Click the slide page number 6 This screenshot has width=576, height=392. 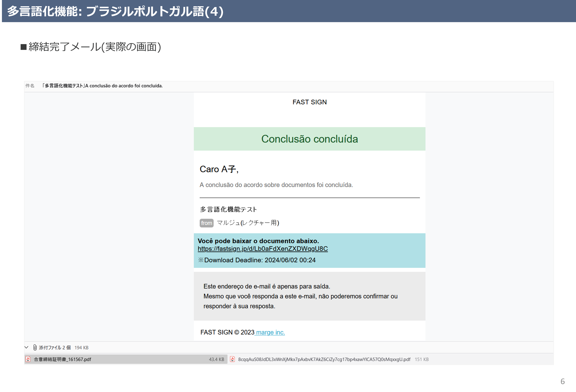point(563,381)
